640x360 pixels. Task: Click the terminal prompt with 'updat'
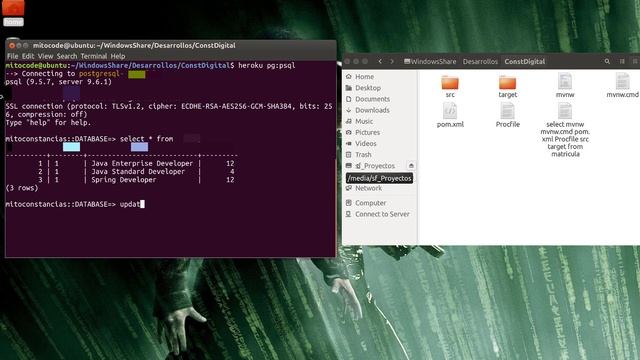click(75, 204)
